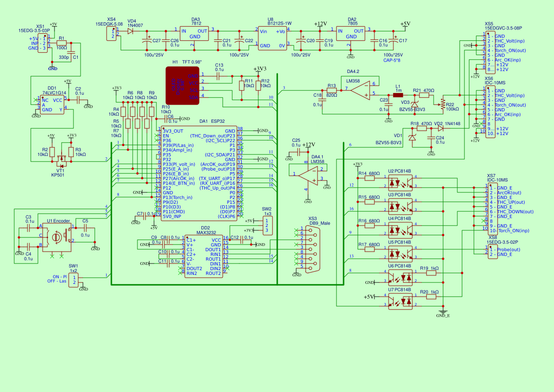Click the CAP-5*8 text
This screenshot has height=392, width=554.
392,60
